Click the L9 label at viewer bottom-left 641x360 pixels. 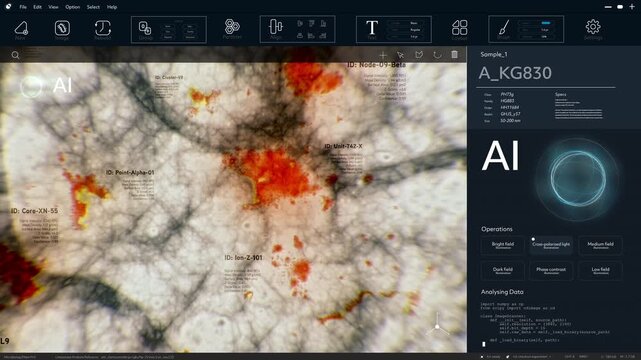click(x=4, y=341)
